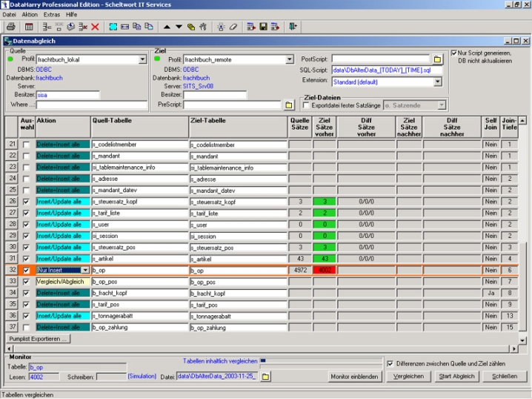532x399 pixels.
Task: Enable 'Exportdatei fester Satzlänge' checkbox
Action: [307, 105]
